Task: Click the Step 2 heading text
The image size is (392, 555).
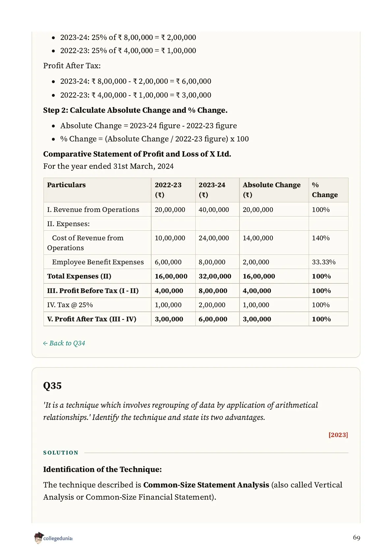Action: click(135, 110)
